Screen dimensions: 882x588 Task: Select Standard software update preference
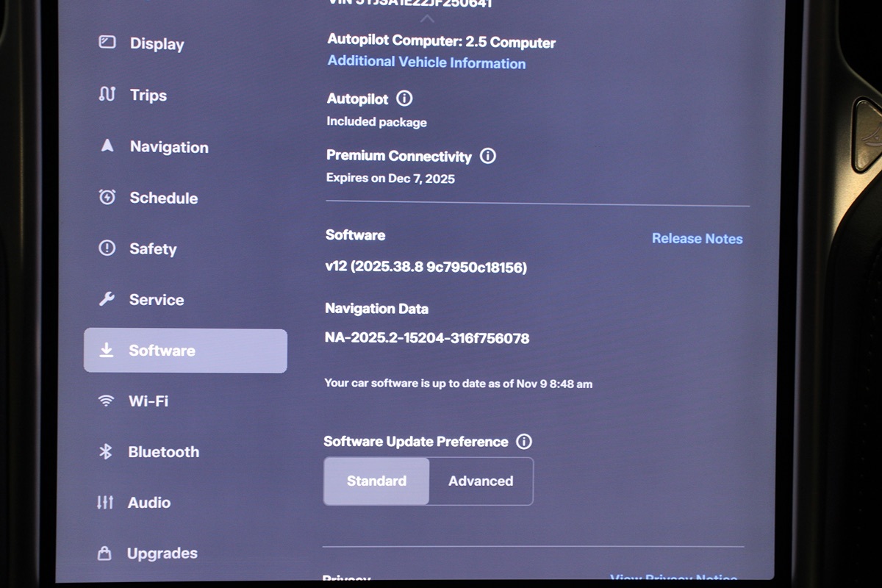(376, 481)
